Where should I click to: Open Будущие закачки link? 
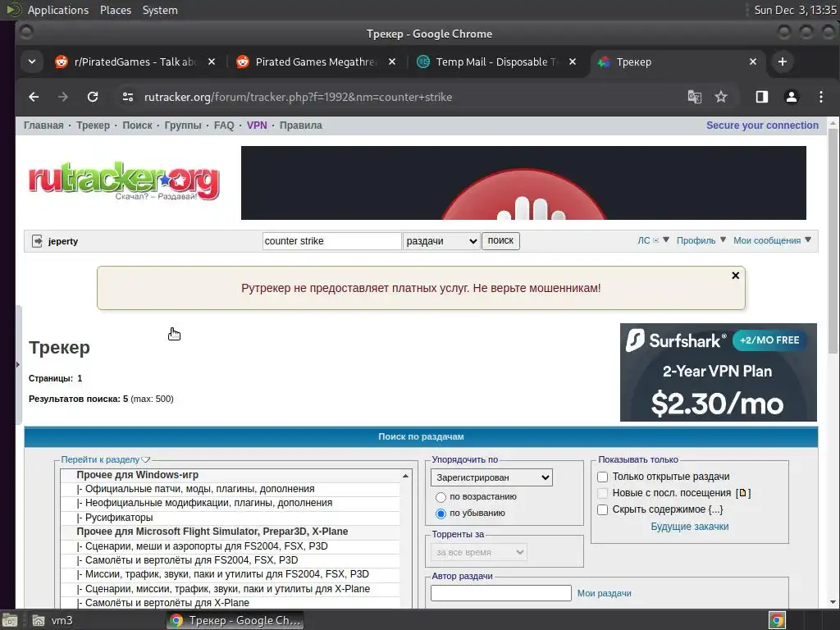point(689,527)
